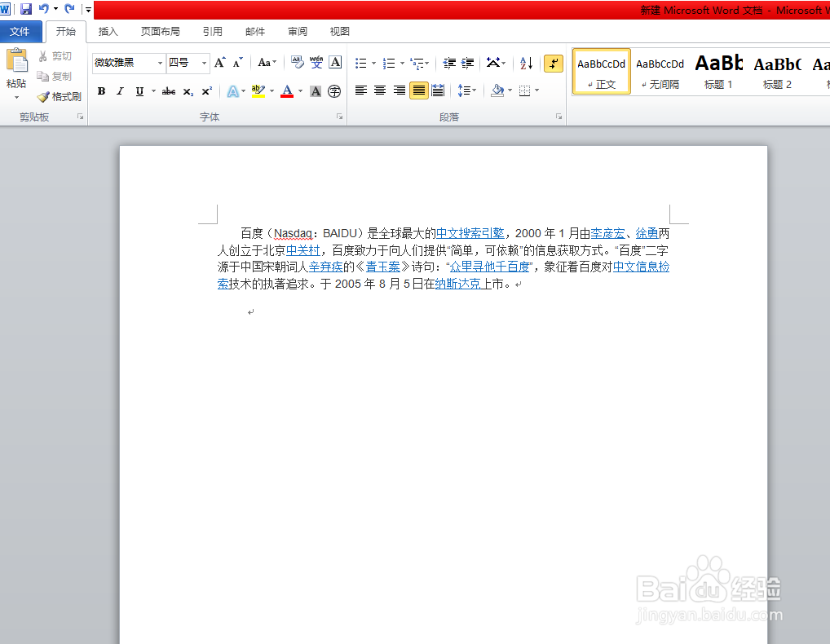Select the Format Painter (格式刷)
830x644 pixels.
[60, 97]
